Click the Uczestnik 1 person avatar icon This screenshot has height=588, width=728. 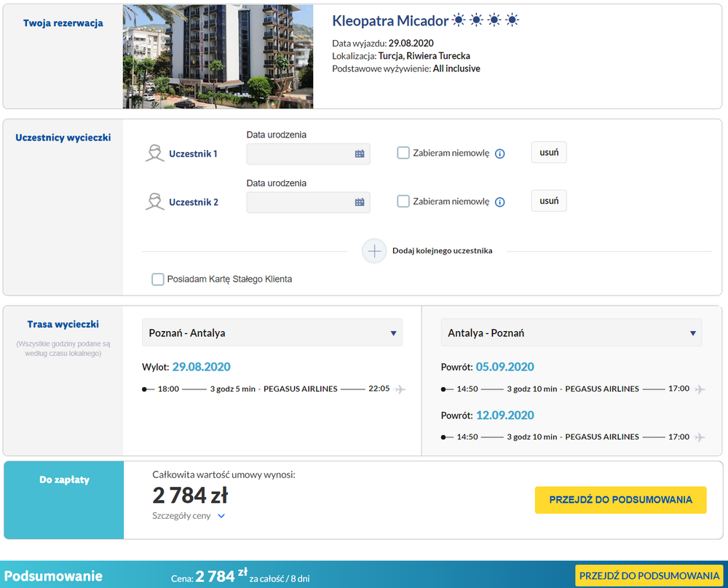(x=154, y=153)
